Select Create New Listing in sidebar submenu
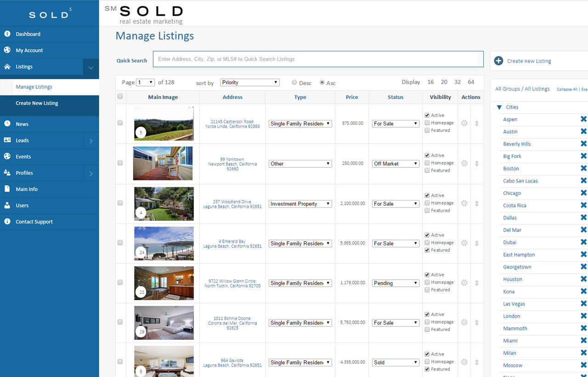588x377 pixels. 37,103
